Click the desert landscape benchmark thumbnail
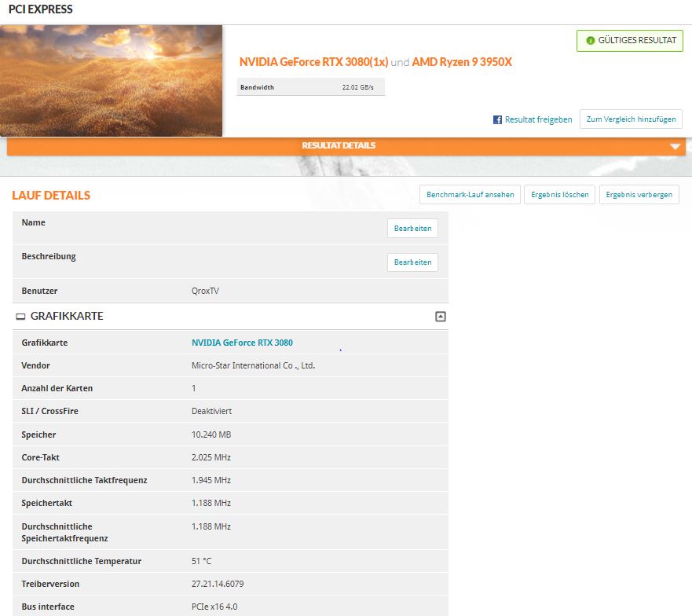692x616 pixels. [x=112, y=81]
